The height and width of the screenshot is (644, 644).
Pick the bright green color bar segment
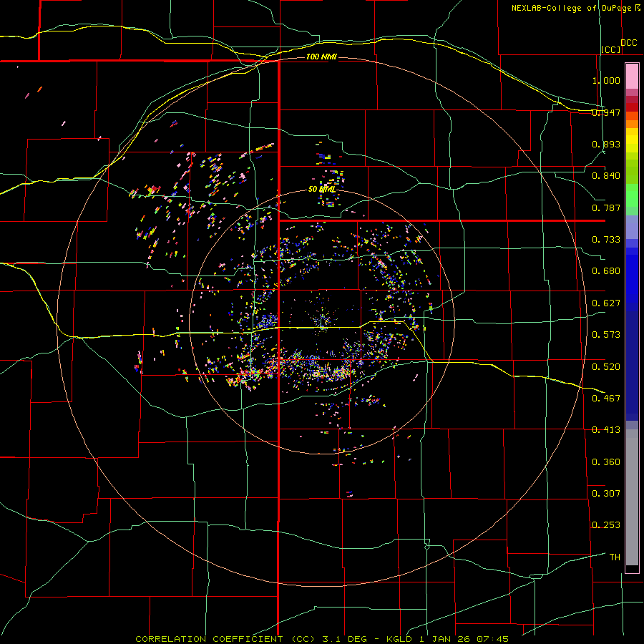pyautogui.click(x=632, y=196)
